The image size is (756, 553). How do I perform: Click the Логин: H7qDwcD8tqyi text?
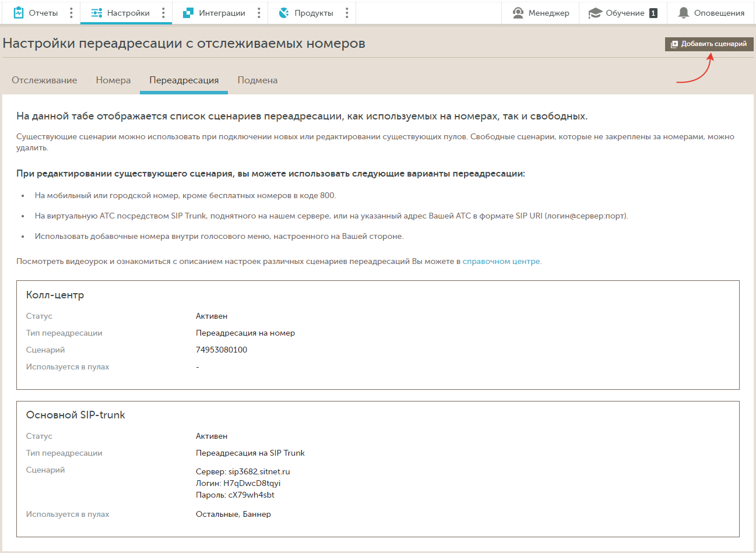[x=238, y=483]
